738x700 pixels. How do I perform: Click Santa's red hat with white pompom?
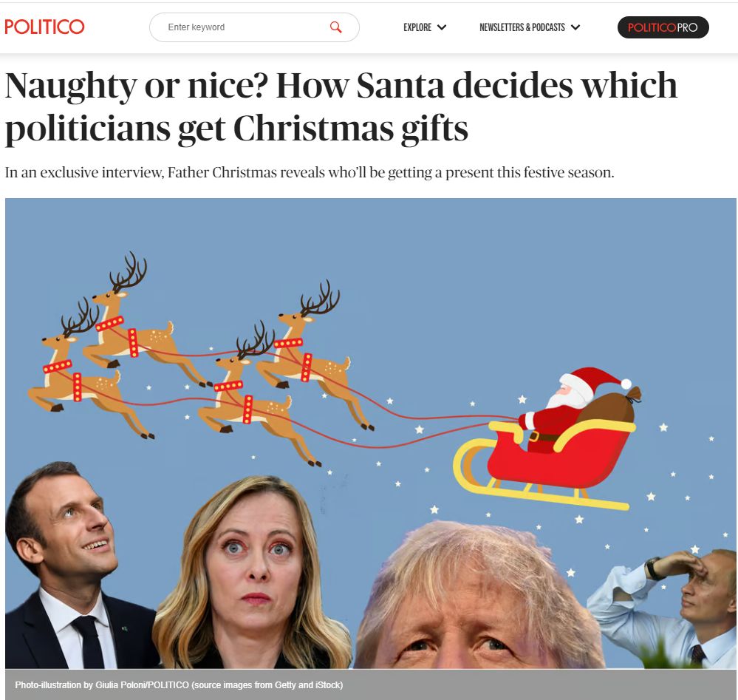click(595, 380)
